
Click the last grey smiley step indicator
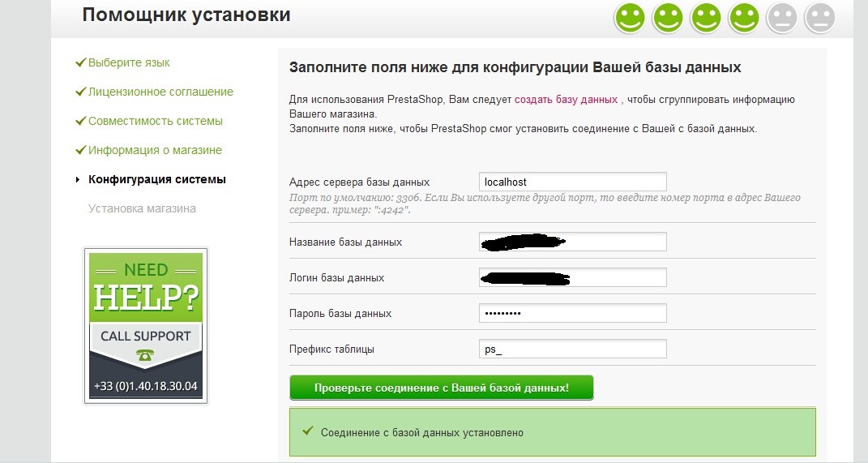coord(819,18)
